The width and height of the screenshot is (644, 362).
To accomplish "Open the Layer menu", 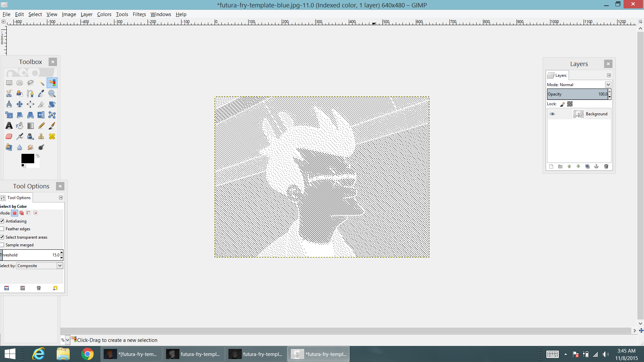I will [x=87, y=14].
